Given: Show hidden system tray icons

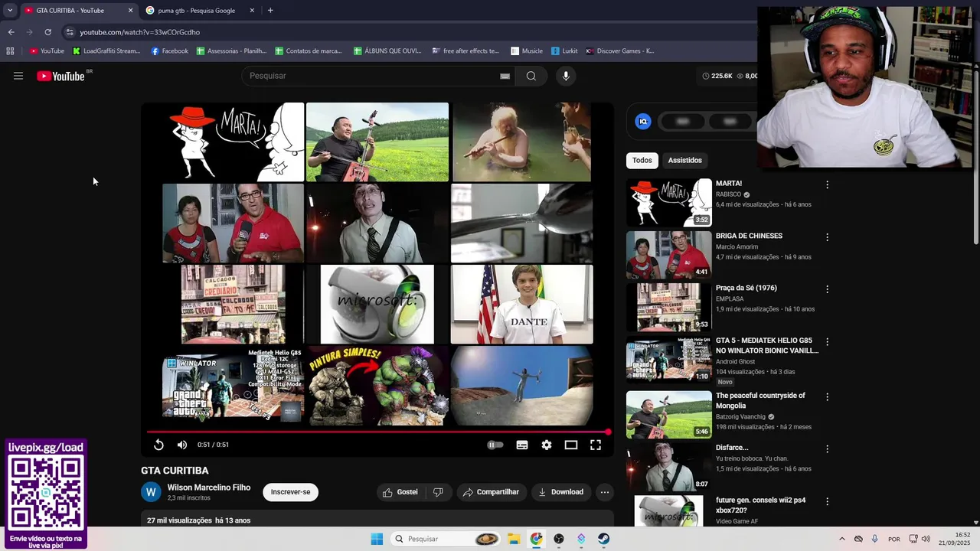Looking at the screenshot, I should 841,539.
